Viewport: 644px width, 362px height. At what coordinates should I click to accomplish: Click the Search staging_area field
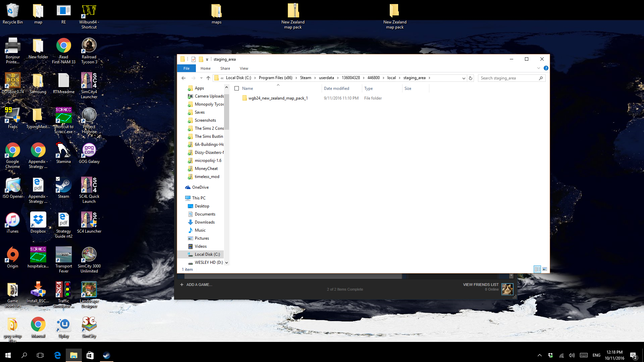pyautogui.click(x=508, y=78)
